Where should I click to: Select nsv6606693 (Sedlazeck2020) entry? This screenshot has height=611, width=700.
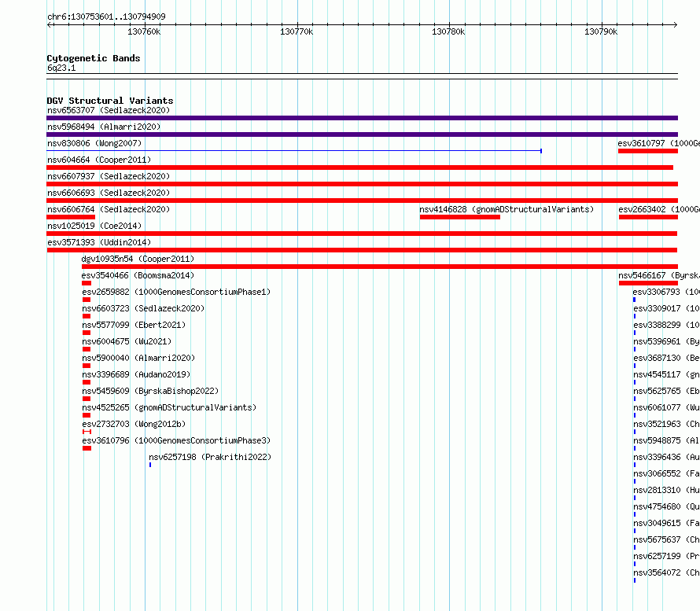click(109, 193)
